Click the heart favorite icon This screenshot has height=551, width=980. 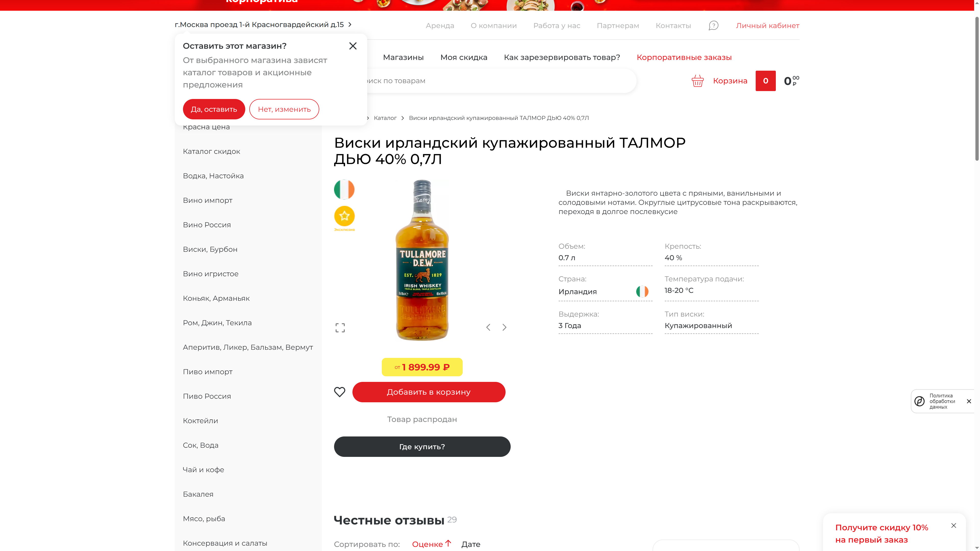[339, 392]
